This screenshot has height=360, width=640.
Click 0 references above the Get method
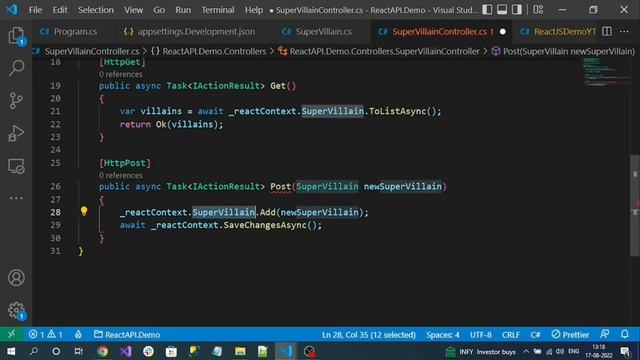coord(120,74)
